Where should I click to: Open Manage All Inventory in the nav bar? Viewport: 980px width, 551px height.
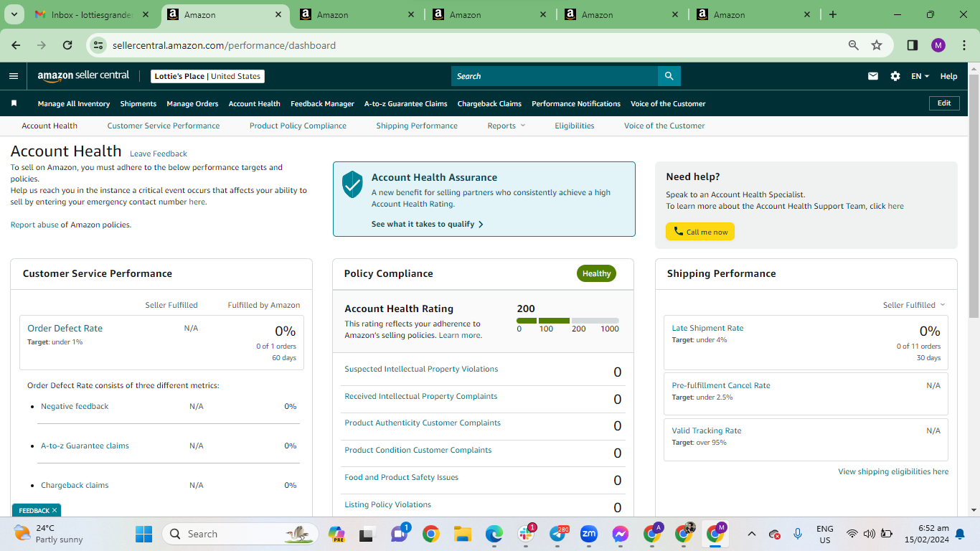pos(74,103)
